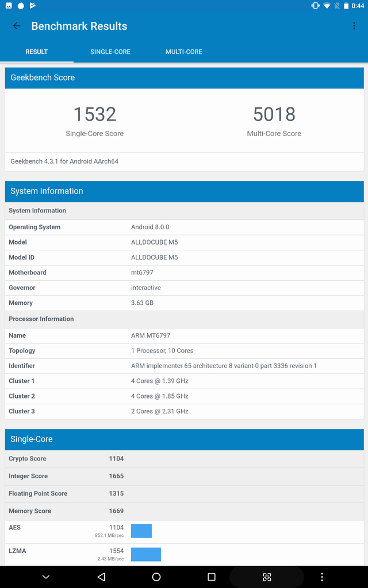The image size is (368, 588).
Task: Tap the 'Single-Core Score' label
Action: [95, 133]
